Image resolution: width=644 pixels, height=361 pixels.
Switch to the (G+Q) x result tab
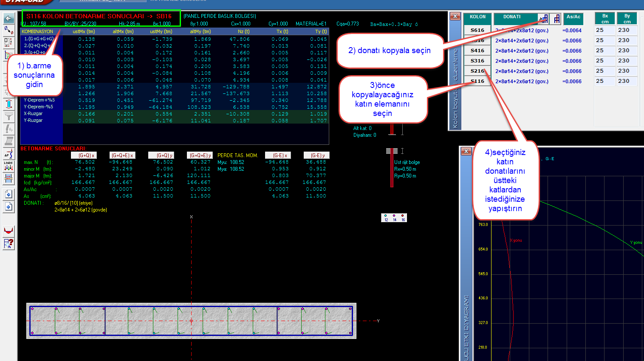click(x=83, y=155)
